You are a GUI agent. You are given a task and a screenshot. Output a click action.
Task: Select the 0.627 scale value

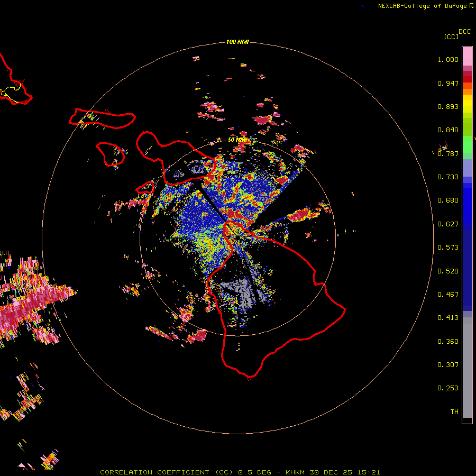click(x=448, y=224)
